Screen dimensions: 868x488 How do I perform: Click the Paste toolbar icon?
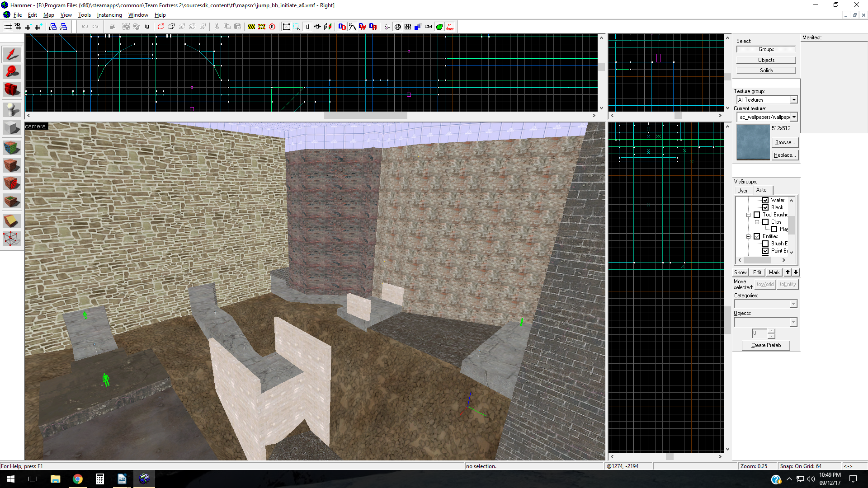click(237, 27)
